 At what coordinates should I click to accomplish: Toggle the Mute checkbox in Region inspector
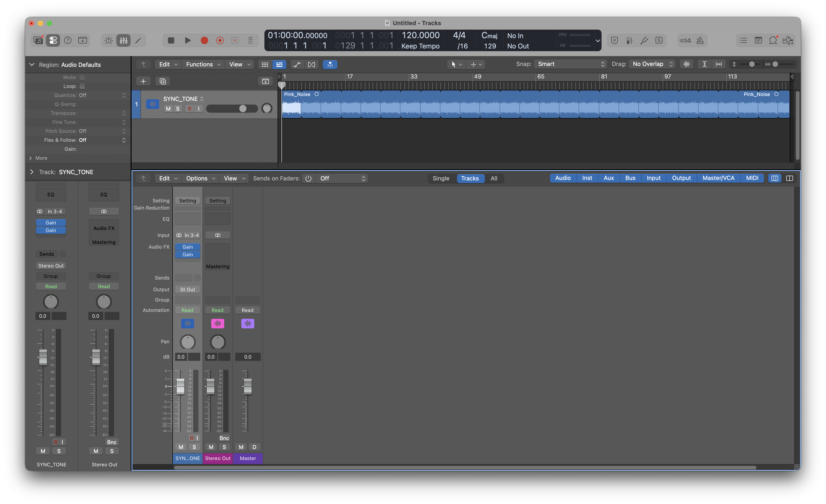click(82, 77)
